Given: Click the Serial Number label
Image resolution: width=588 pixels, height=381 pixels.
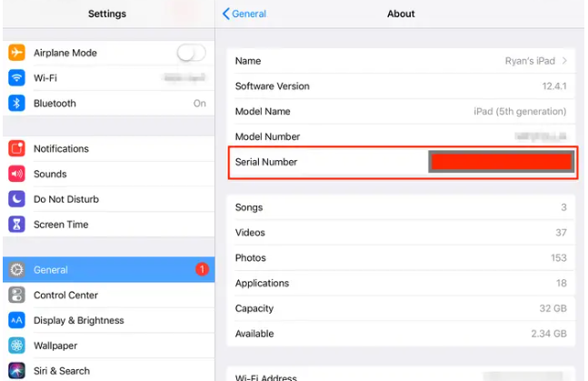Looking at the screenshot, I should click(266, 162).
